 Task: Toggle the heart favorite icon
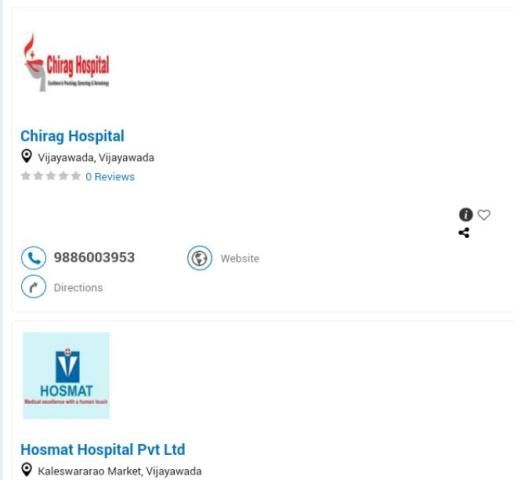(x=484, y=215)
